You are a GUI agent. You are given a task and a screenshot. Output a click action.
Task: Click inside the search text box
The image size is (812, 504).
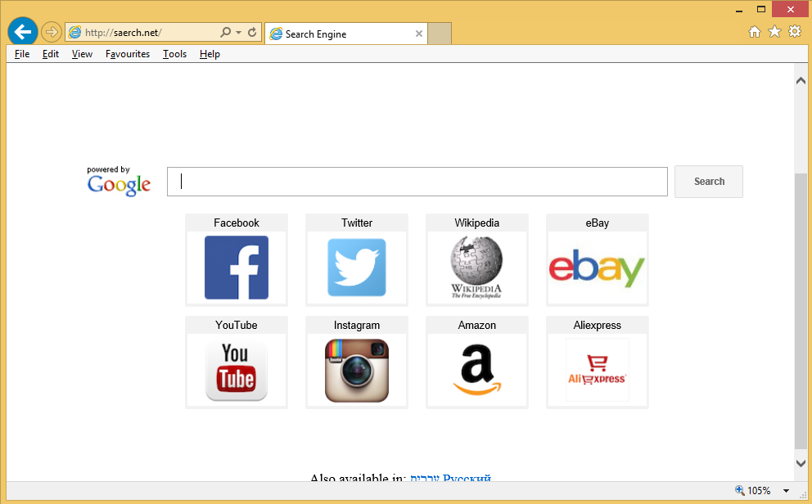(417, 182)
